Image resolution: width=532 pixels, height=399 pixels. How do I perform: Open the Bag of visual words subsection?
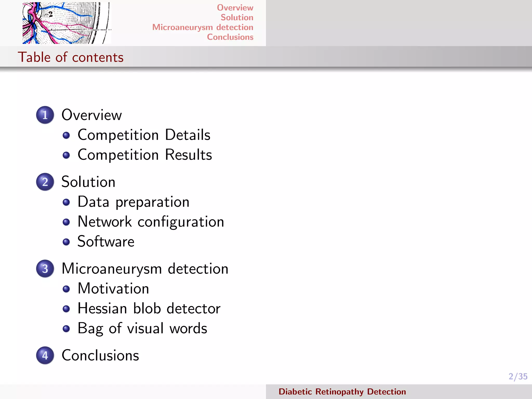(142, 328)
